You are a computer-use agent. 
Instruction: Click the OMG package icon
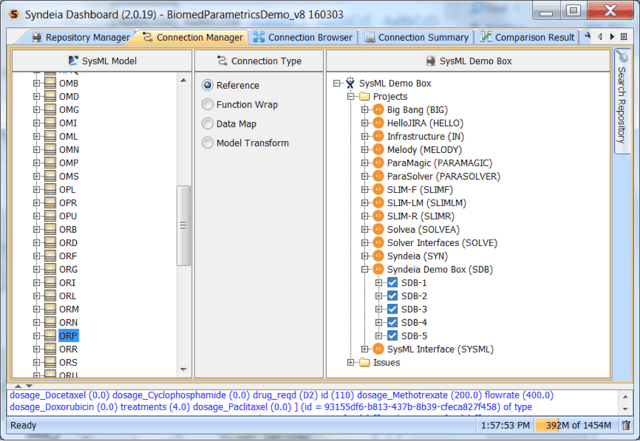(50, 110)
